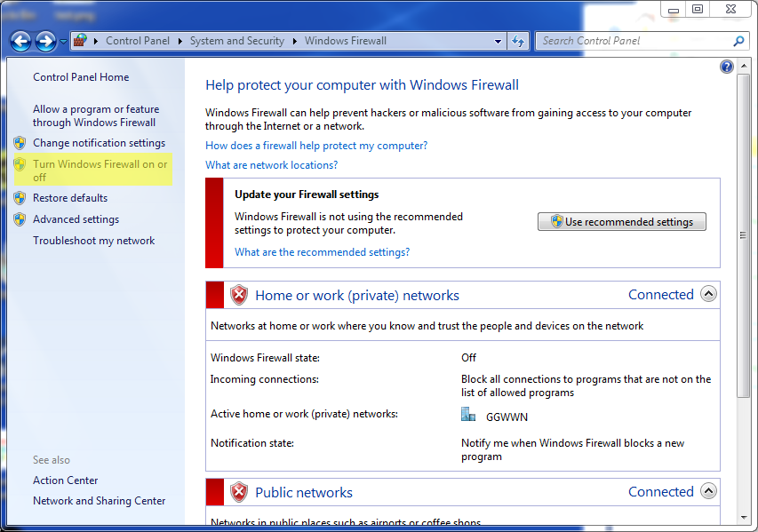758x532 pixels.
Task: Maximize the Windows Firewall window
Action: [697, 9]
